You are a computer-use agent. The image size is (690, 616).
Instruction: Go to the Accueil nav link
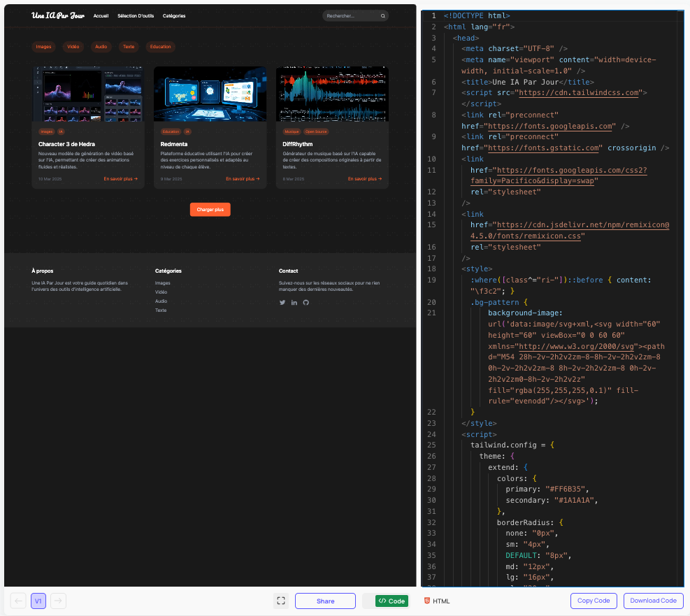101,15
